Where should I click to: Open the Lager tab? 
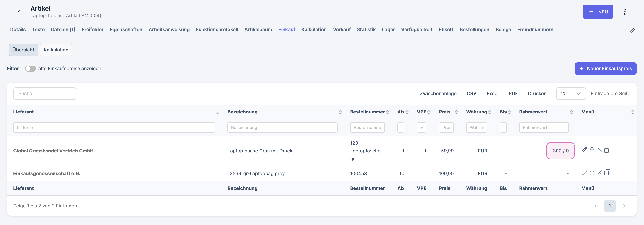[x=388, y=29]
